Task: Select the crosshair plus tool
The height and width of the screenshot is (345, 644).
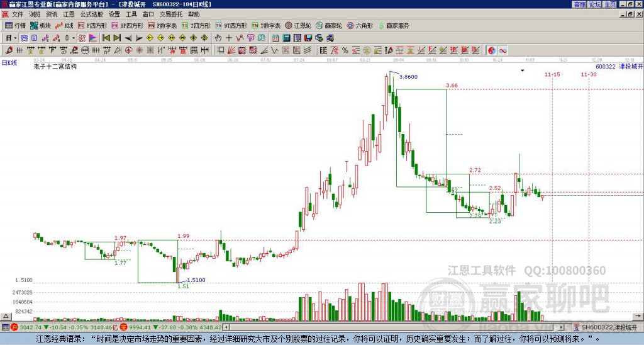Action: pos(229,38)
